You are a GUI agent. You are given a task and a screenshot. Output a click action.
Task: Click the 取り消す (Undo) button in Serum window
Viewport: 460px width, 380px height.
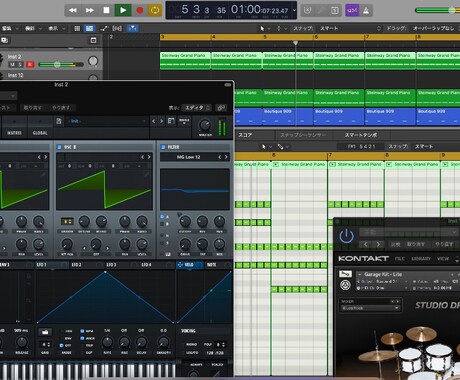[x=32, y=108]
